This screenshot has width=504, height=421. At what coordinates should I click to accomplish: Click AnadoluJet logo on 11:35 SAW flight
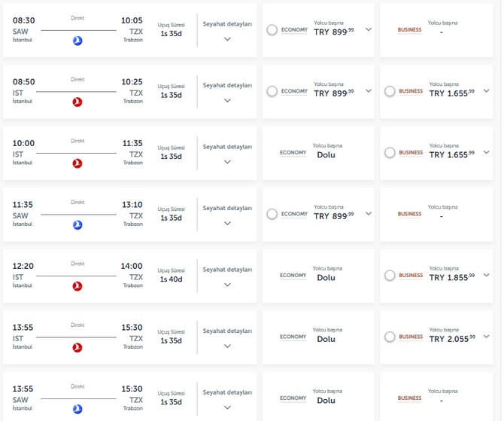pos(77,224)
